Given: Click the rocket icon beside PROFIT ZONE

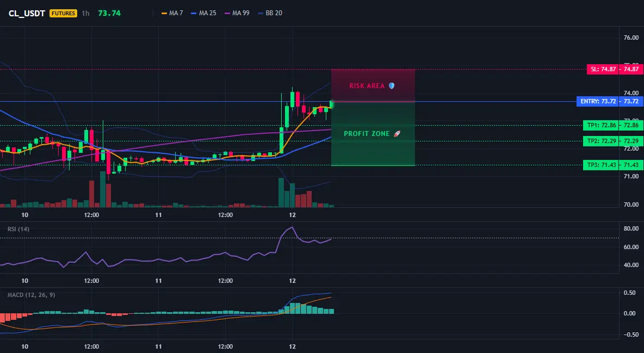Looking at the screenshot, I should click(397, 134).
